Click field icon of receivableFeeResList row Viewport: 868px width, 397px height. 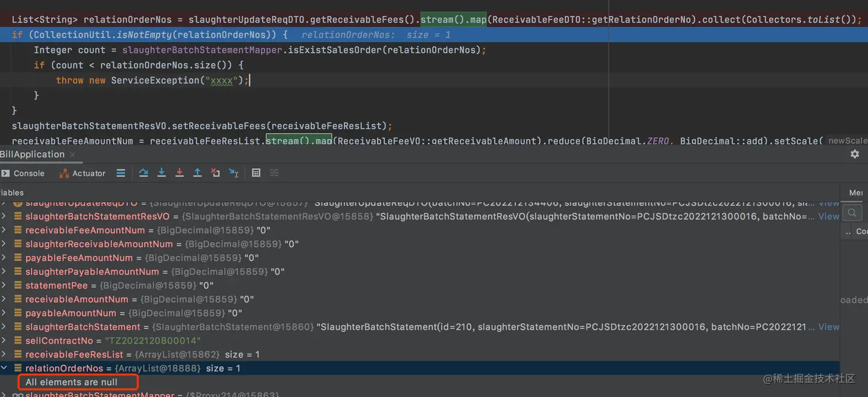(x=18, y=354)
